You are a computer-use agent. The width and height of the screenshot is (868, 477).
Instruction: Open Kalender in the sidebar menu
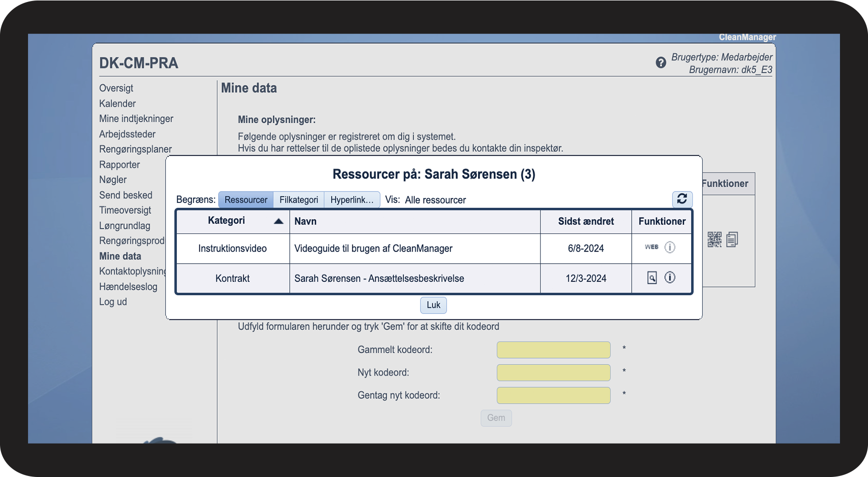tap(117, 104)
